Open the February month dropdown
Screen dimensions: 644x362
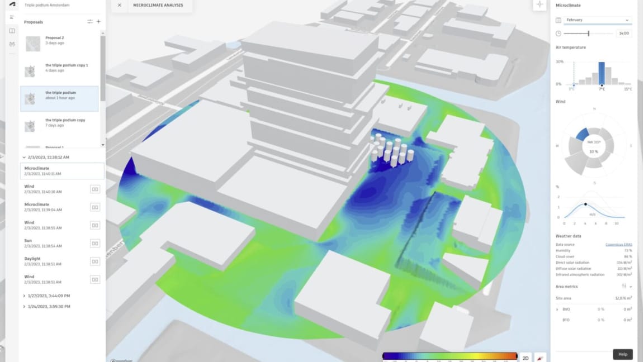click(597, 20)
